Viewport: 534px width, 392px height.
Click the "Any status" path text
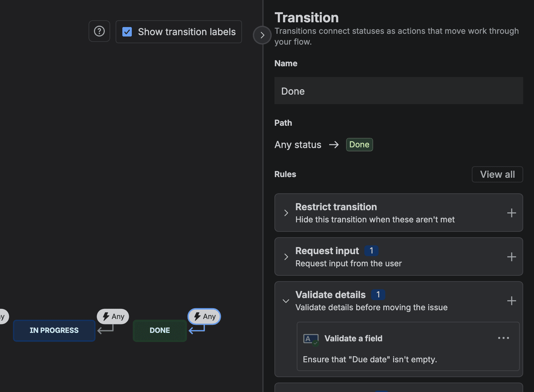298,145
